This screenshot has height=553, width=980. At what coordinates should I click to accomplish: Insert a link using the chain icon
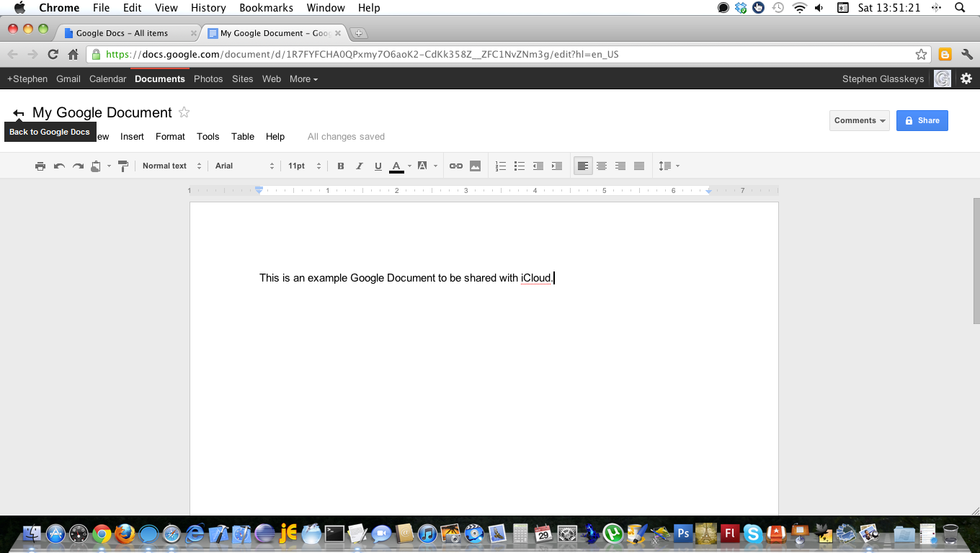pyautogui.click(x=456, y=166)
